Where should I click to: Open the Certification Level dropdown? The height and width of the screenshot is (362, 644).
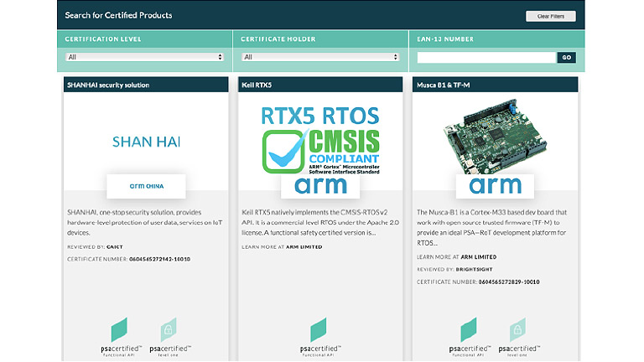click(144, 57)
